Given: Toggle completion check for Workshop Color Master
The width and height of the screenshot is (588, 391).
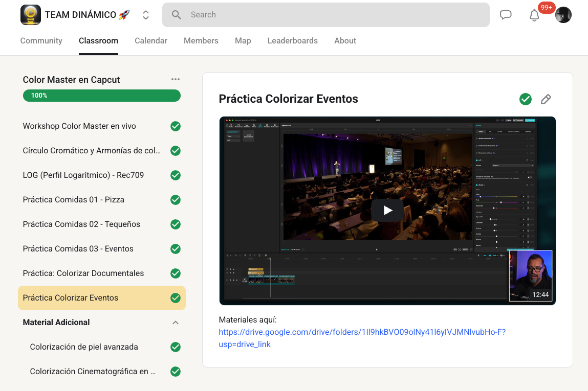Looking at the screenshot, I should 176,126.
